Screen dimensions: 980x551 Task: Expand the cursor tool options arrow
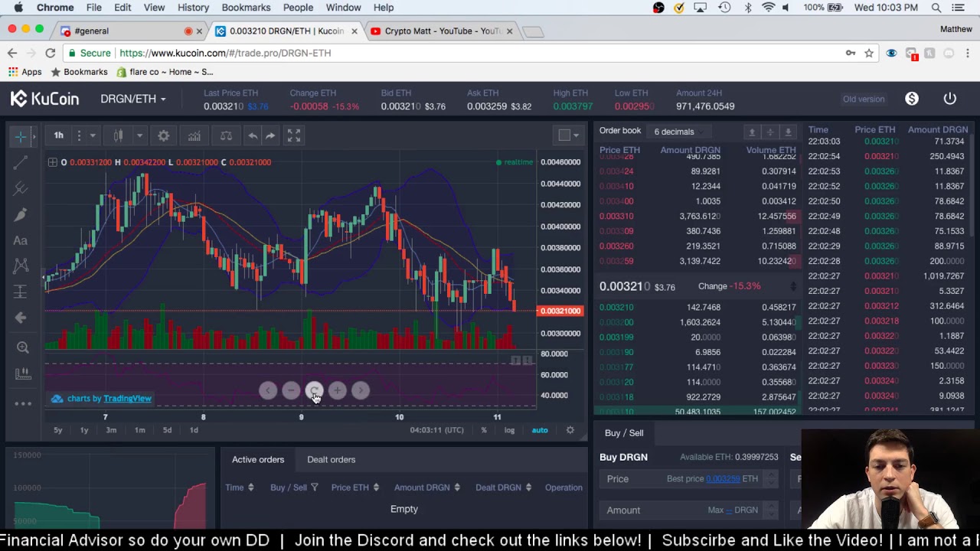tap(34, 136)
